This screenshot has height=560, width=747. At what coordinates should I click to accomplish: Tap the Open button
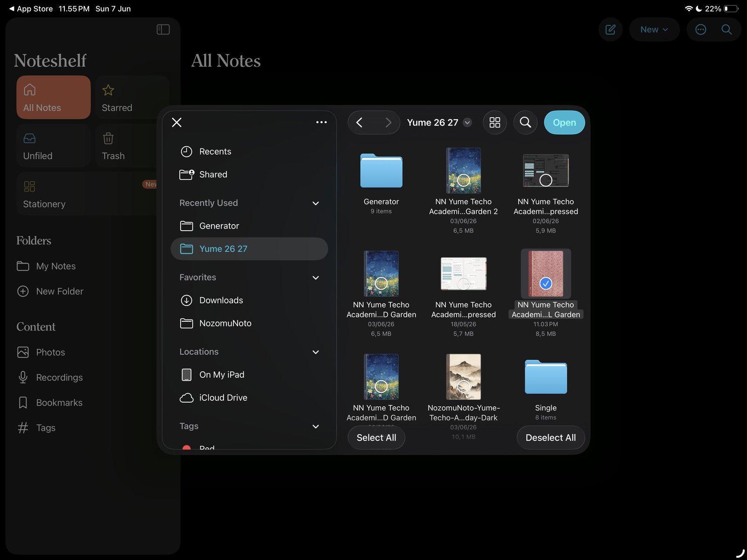click(564, 122)
